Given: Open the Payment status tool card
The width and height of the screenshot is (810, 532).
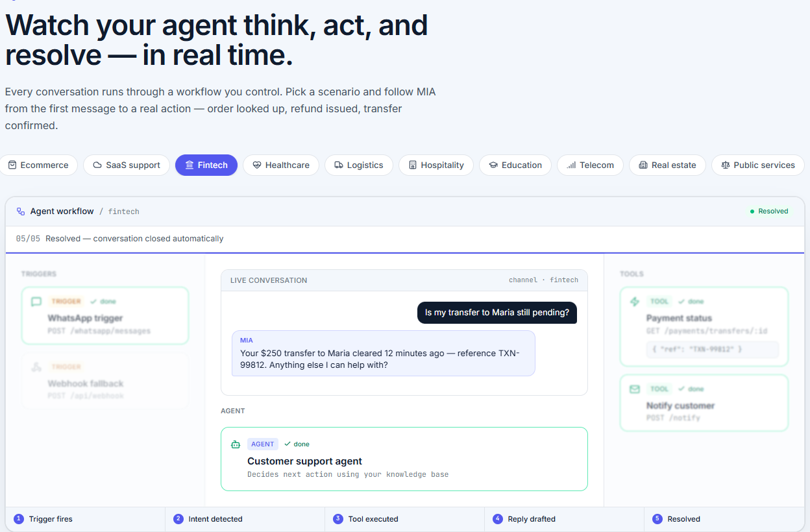Looking at the screenshot, I should [704, 327].
